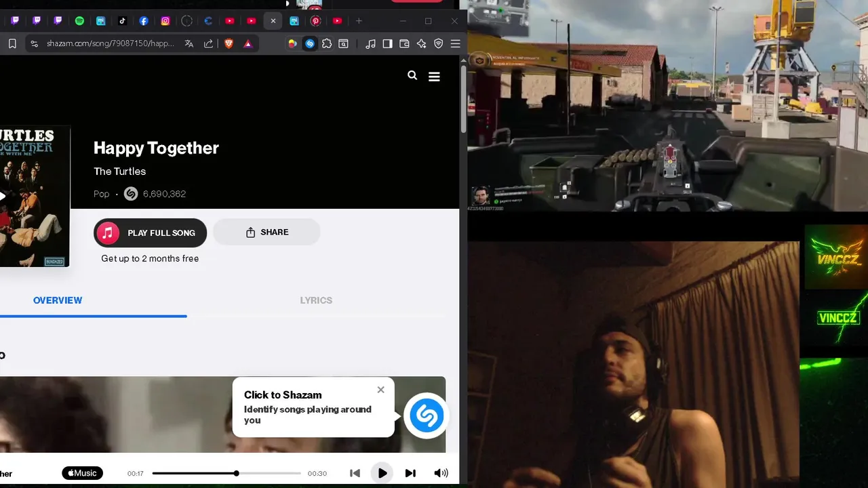868x488 pixels.
Task: Click the Pop genre label
Action: click(x=101, y=194)
